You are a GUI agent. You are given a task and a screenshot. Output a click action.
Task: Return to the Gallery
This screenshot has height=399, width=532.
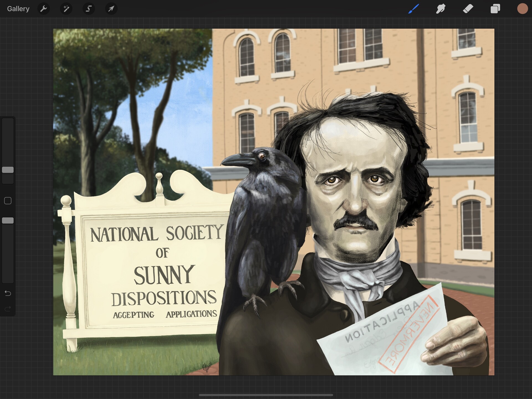(x=18, y=9)
